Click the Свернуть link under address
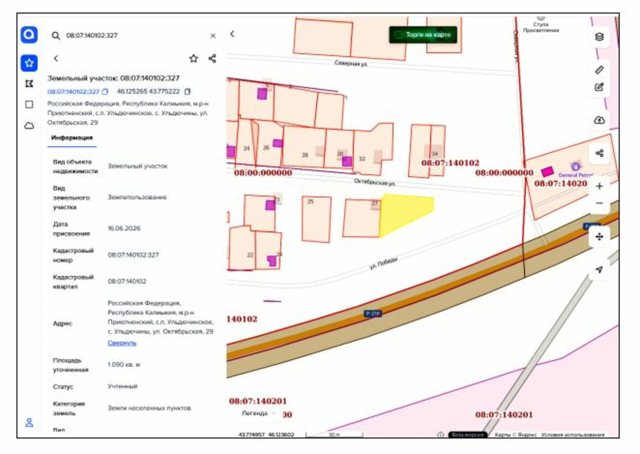Image resolution: width=640 pixels, height=454 pixels. (x=122, y=343)
